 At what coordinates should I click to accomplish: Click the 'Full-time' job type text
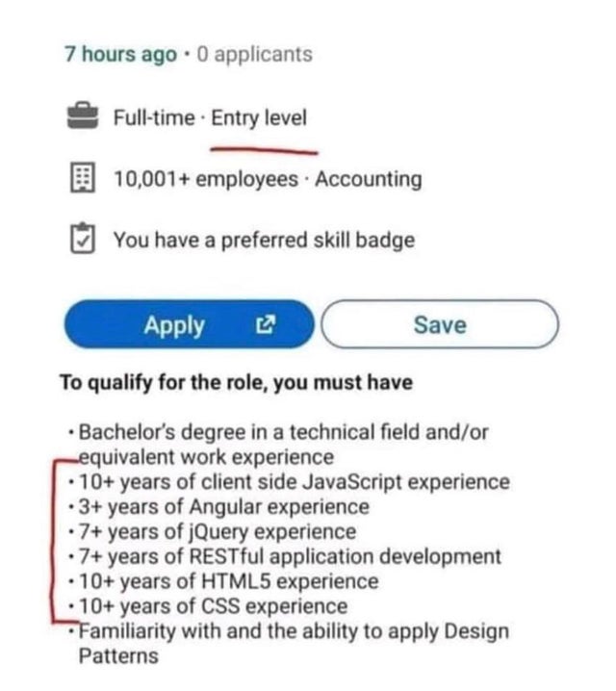point(154,118)
